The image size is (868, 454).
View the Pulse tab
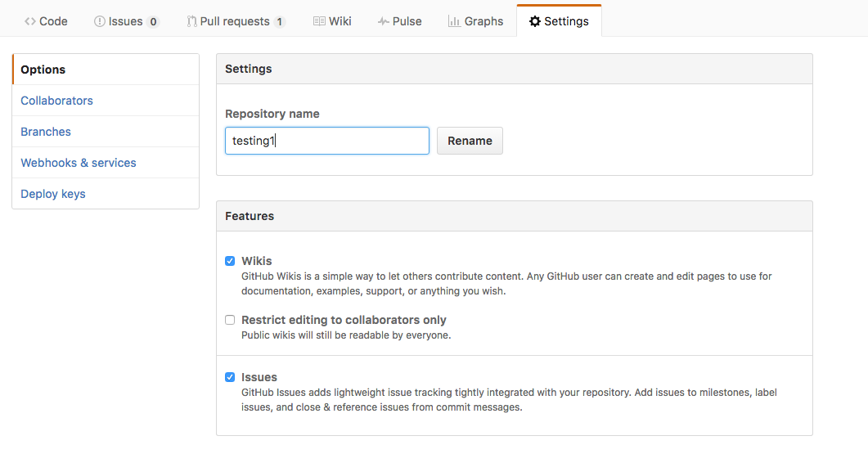tap(400, 21)
